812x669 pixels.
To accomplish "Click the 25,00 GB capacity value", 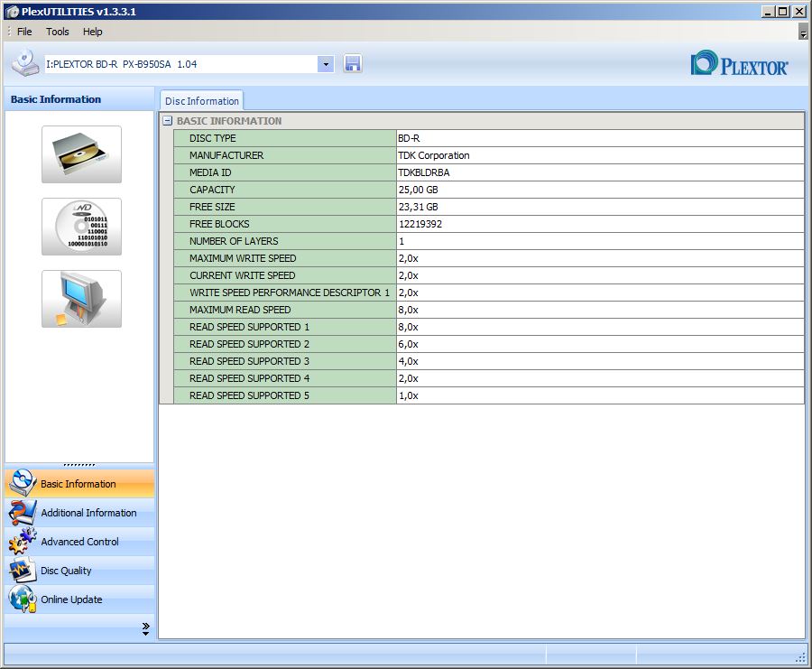I will (419, 190).
